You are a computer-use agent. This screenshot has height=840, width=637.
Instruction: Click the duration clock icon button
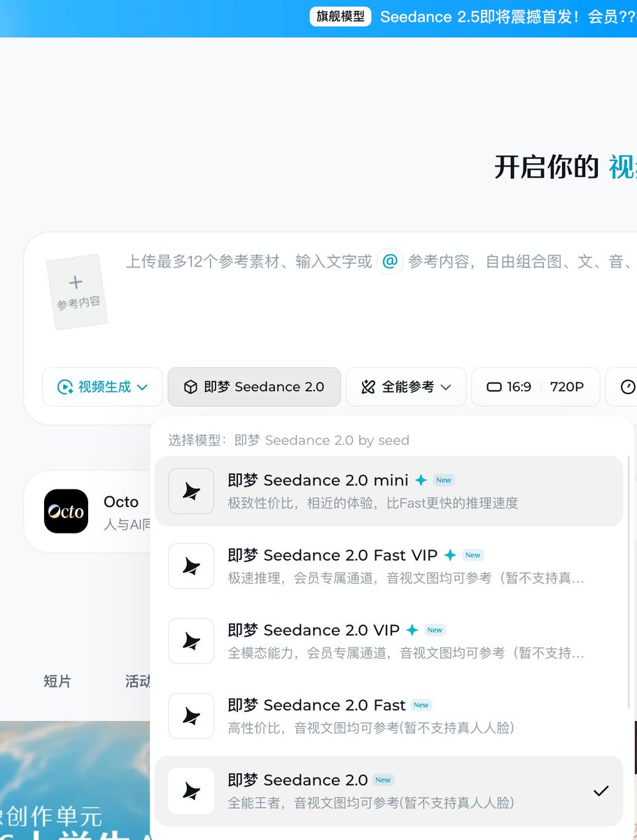pyautogui.click(x=628, y=387)
